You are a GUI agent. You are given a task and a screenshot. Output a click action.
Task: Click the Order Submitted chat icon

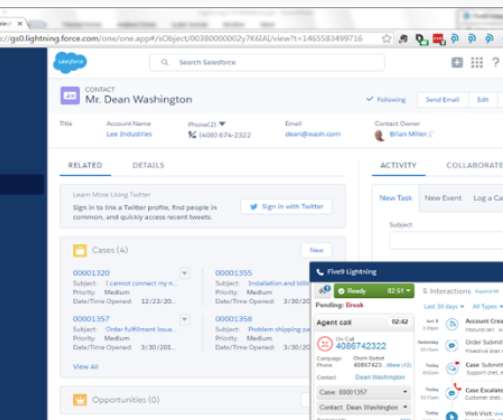click(x=452, y=346)
